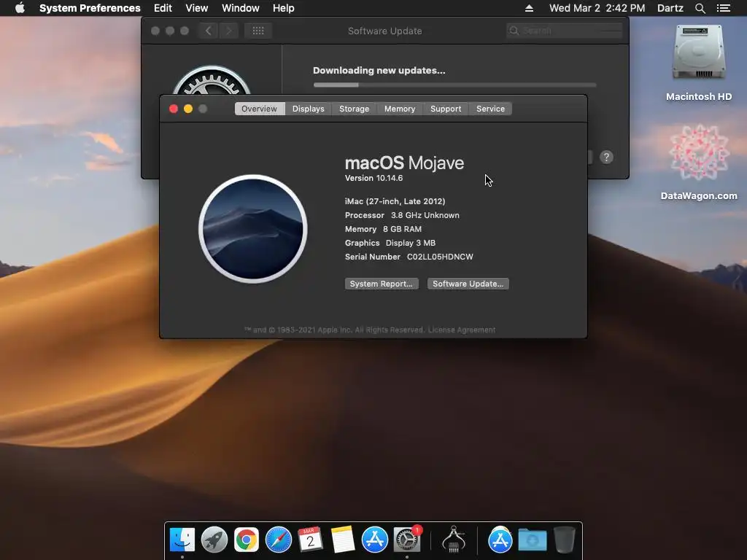Viewport: 747px width, 560px height.
Task: Click the Dartz user menu
Action: (670, 8)
